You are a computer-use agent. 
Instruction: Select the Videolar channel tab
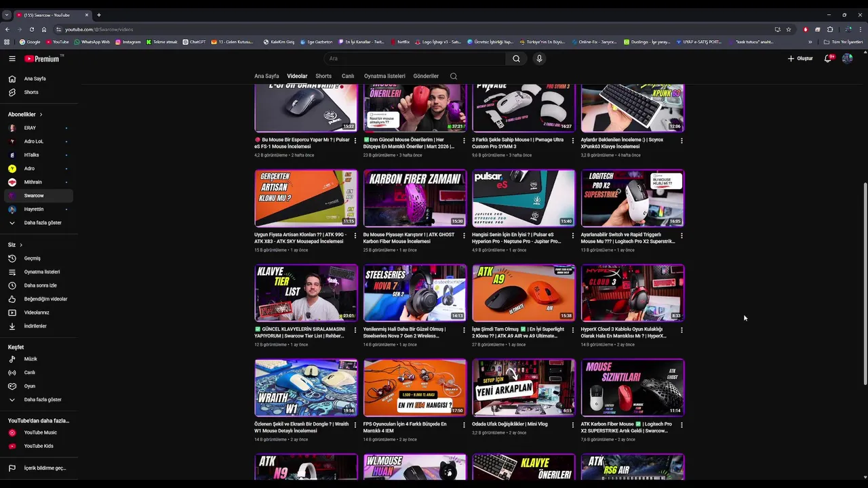pos(297,76)
